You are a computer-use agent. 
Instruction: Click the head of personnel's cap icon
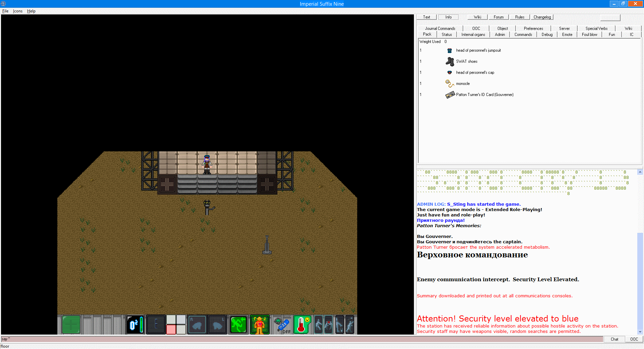pos(450,72)
